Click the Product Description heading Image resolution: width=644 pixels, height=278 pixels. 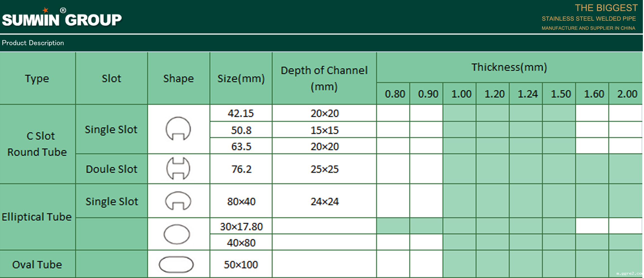(x=33, y=43)
